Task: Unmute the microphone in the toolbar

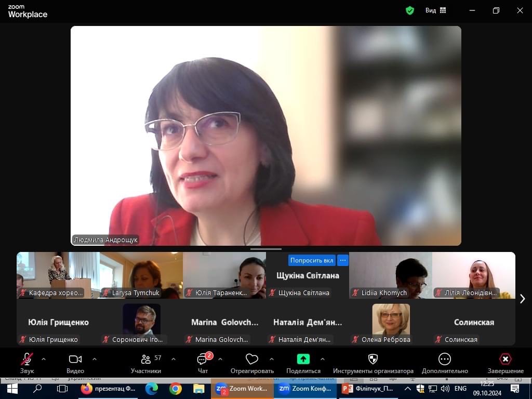Action: pyautogui.click(x=27, y=359)
